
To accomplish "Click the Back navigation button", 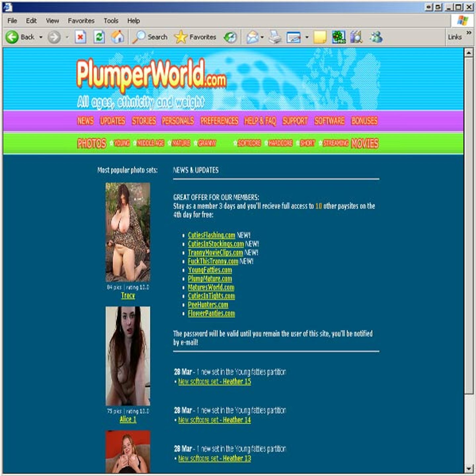I will 20,37.
